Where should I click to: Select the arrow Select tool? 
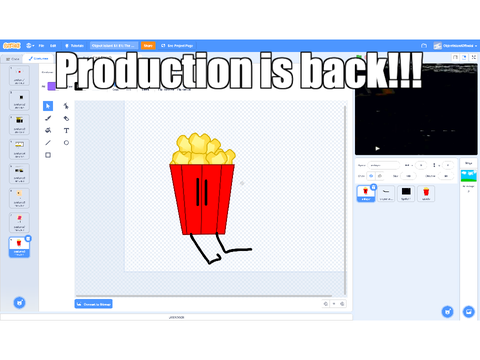point(48,106)
